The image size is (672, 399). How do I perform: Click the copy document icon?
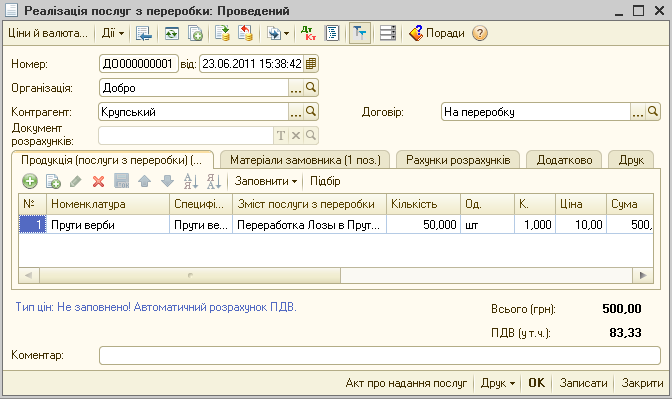pos(195,33)
